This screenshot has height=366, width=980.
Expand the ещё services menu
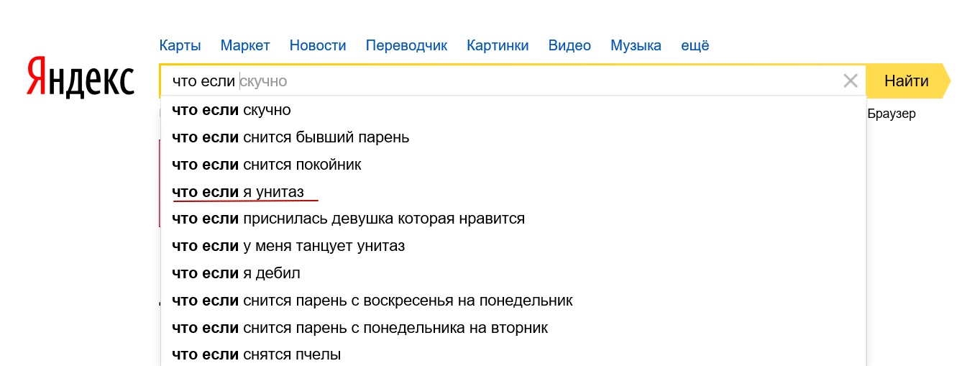tap(695, 45)
